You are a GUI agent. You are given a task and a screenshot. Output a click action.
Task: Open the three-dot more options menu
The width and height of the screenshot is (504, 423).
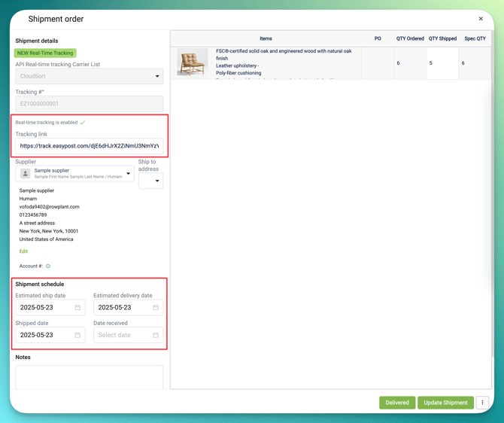click(482, 403)
